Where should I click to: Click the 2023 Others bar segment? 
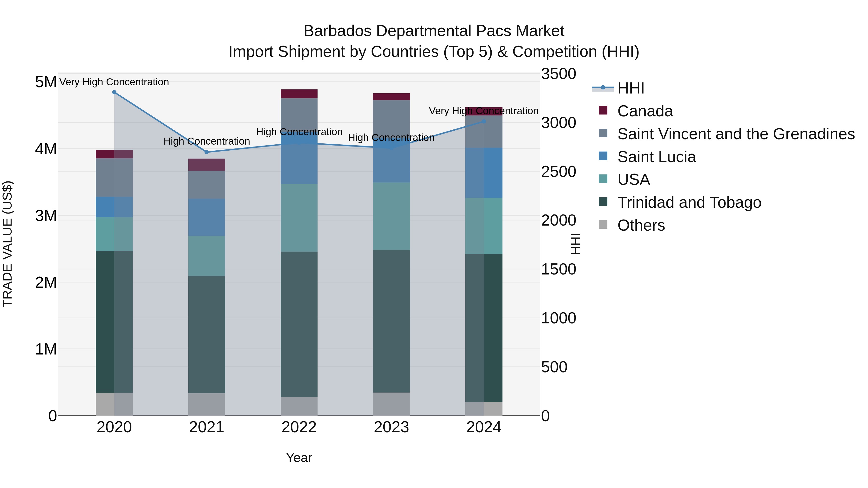[391, 404]
